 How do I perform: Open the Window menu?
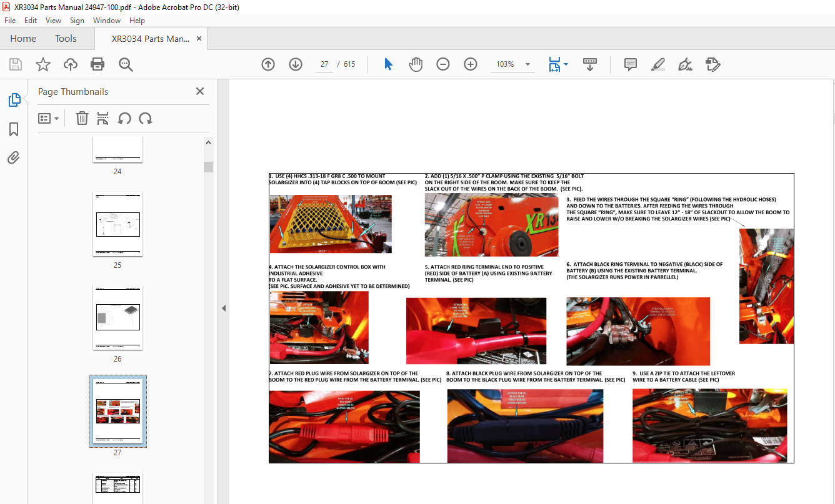coord(107,21)
